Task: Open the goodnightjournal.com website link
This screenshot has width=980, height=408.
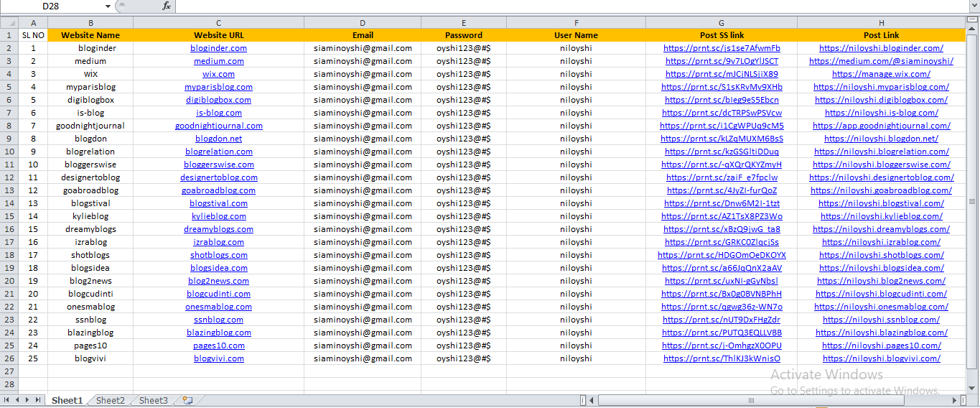Action: pos(218,126)
